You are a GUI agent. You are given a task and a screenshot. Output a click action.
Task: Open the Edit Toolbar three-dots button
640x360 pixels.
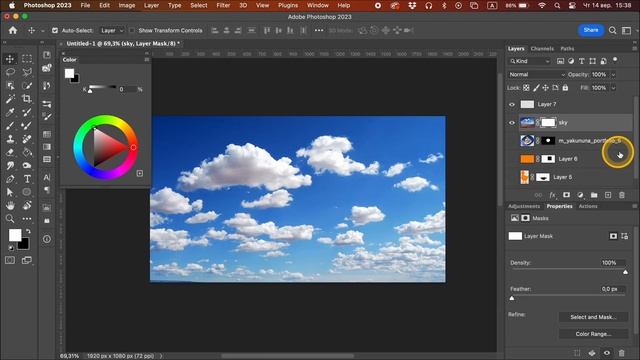27,219
